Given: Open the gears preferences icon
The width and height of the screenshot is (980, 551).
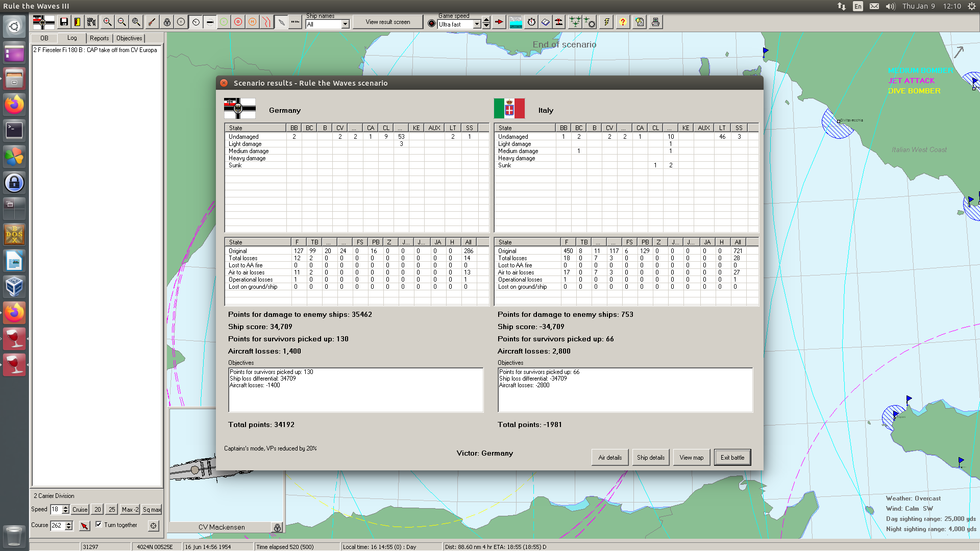Looking at the screenshot, I should point(91,22).
